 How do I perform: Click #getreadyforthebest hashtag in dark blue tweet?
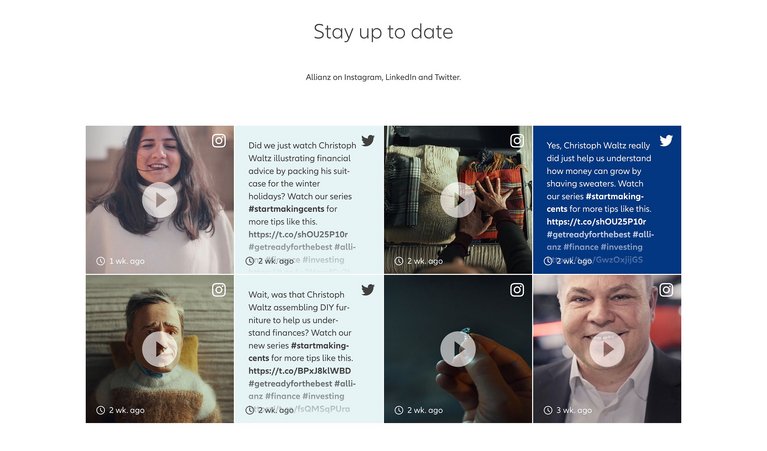point(588,234)
